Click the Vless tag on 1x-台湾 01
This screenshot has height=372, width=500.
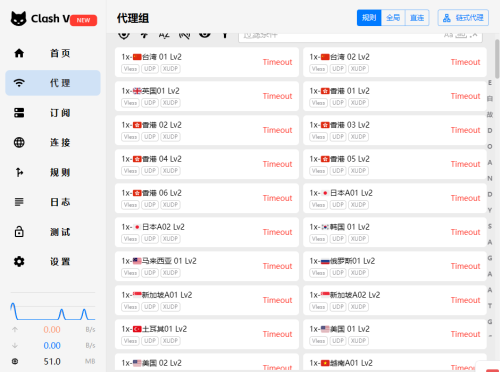pyautogui.click(x=130, y=69)
